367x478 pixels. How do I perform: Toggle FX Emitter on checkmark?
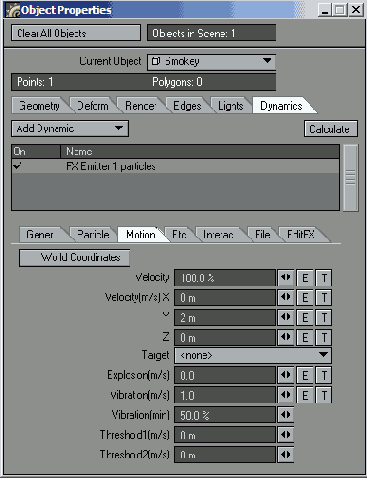17,166
